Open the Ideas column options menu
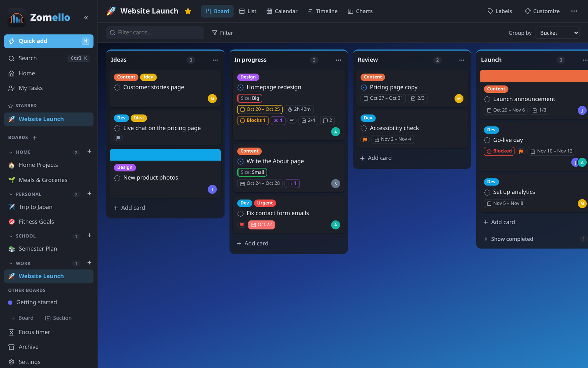This screenshot has width=588, height=368. point(215,60)
